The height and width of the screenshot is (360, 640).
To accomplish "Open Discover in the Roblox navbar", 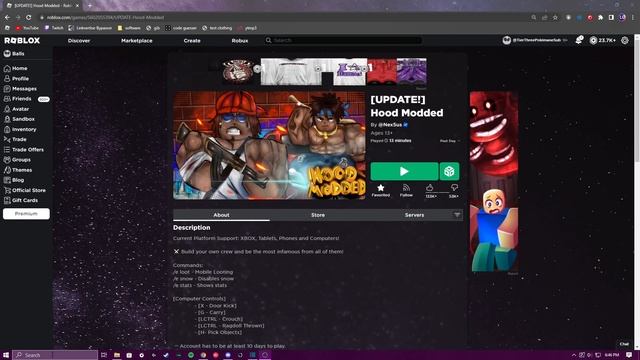I will click(79, 41).
